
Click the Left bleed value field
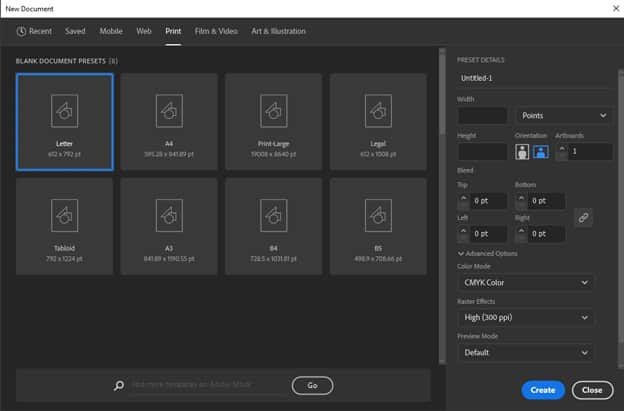pos(489,234)
